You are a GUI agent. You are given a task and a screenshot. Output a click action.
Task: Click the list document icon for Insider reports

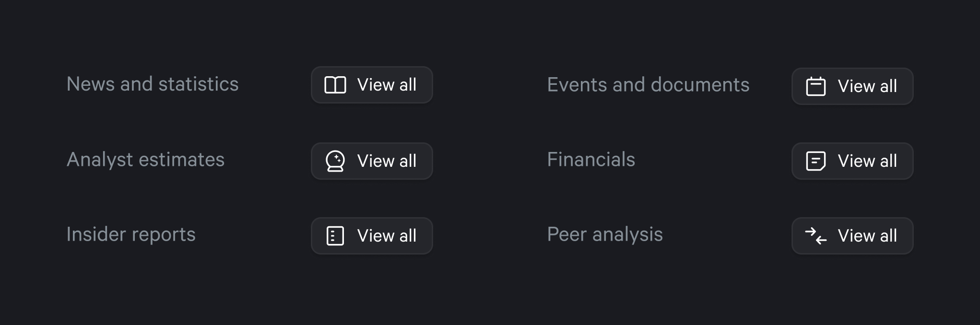pos(335,236)
